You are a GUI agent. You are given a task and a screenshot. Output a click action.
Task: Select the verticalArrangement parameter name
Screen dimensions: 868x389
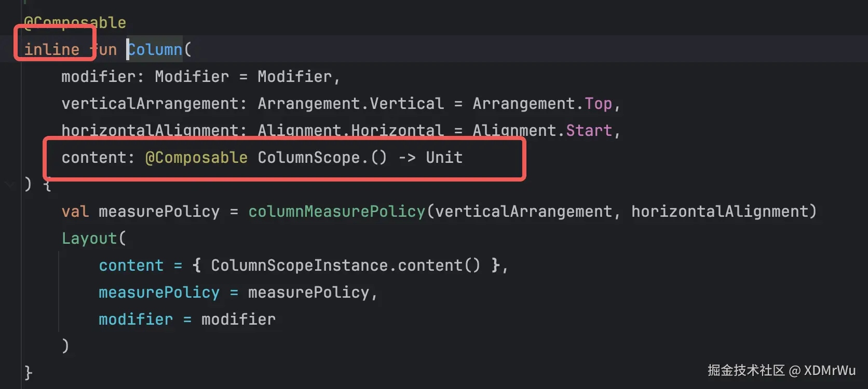(150, 104)
